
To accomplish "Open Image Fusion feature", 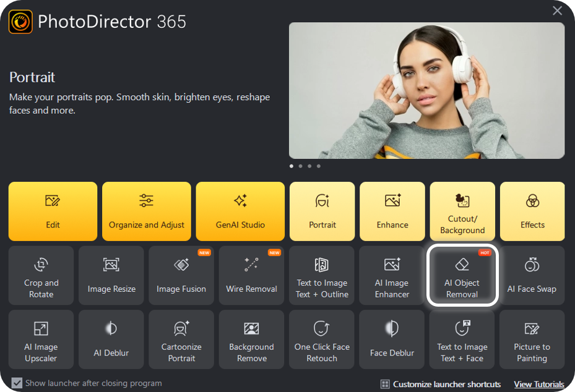I will [x=181, y=276].
